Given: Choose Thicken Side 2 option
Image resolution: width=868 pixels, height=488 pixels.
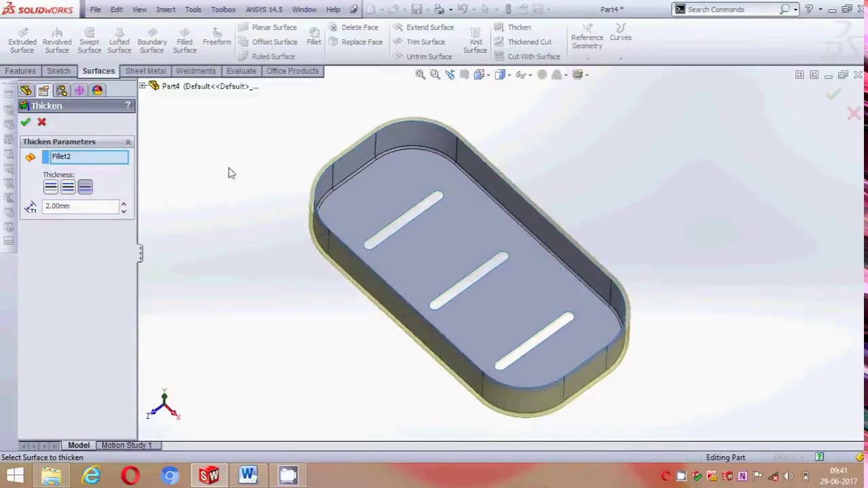Looking at the screenshot, I should 85,187.
